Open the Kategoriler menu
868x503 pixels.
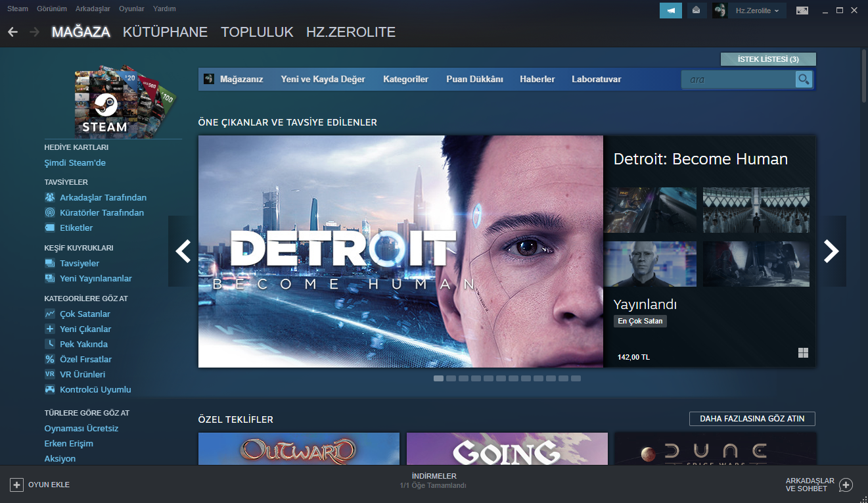tap(405, 80)
